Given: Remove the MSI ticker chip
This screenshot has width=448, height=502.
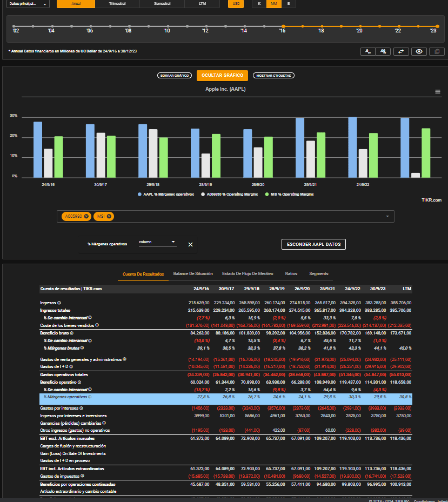Looking at the screenshot, I should click(x=109, y=217).
